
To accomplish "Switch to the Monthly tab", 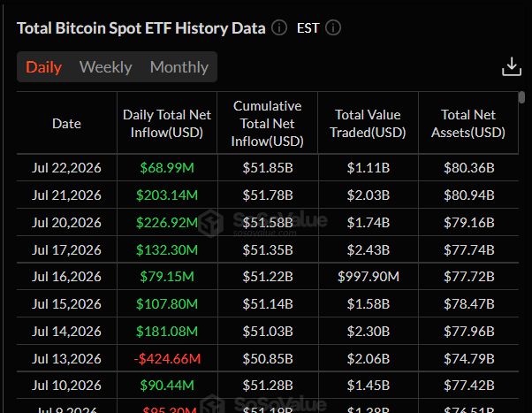I will [179, 67].
